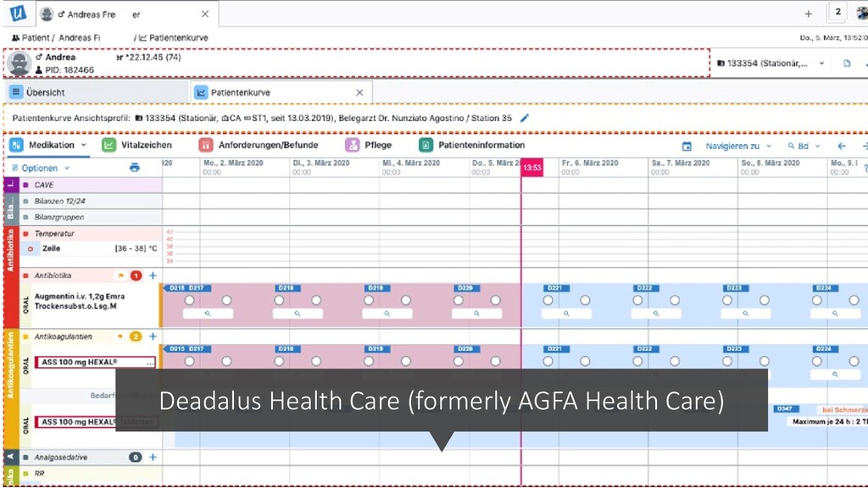Add new tab with plus icon
The image size is (868, 488).
click(808, 14)
